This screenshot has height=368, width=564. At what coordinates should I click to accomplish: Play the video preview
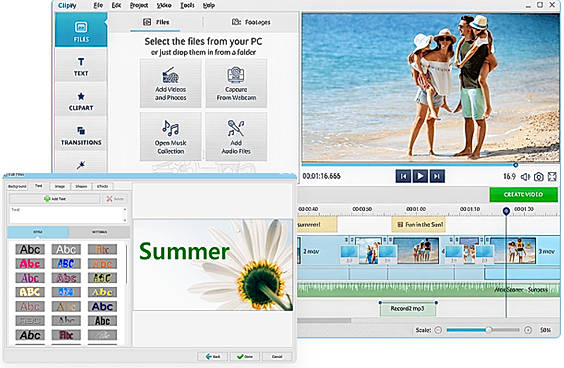click(x=420, y=176)
